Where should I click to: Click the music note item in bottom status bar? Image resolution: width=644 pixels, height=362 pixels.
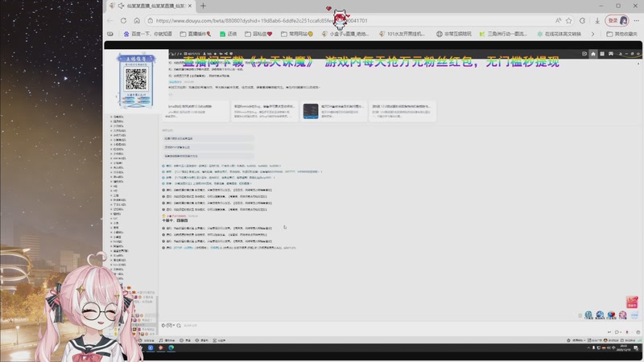167,340
